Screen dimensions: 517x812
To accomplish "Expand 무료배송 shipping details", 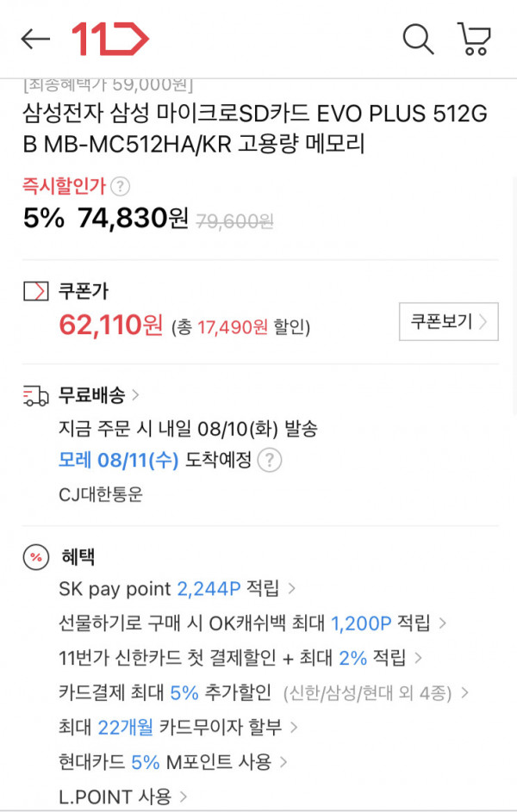I will pos(99,395).
